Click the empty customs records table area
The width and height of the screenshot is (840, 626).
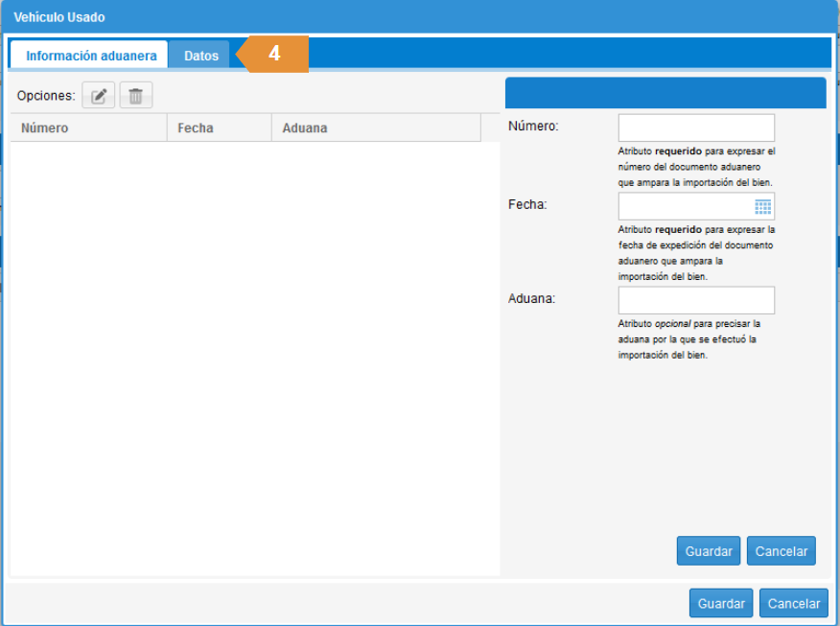pos(254,355)
